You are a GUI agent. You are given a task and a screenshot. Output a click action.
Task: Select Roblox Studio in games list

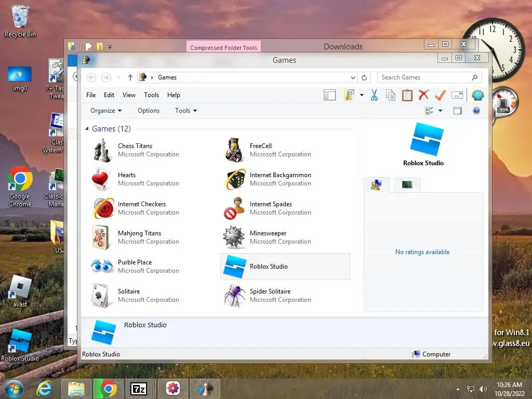tap(285, 267)
